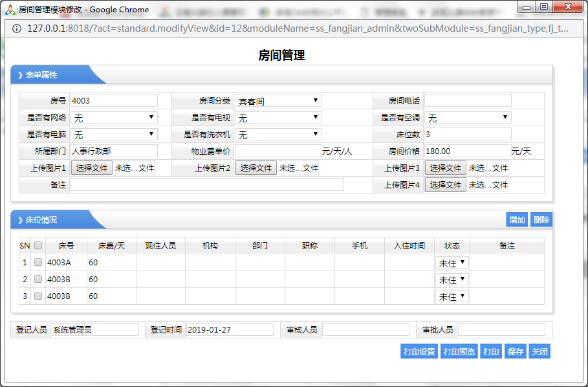Select the checkbox in row 3
The height and width of the screenshot is (387, 588).
tap(38, 296)
